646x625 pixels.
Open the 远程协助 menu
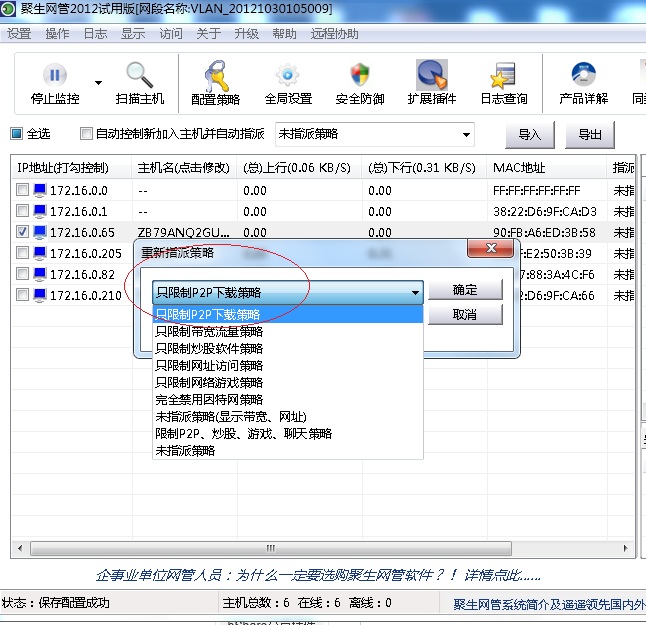coord(335,33)
